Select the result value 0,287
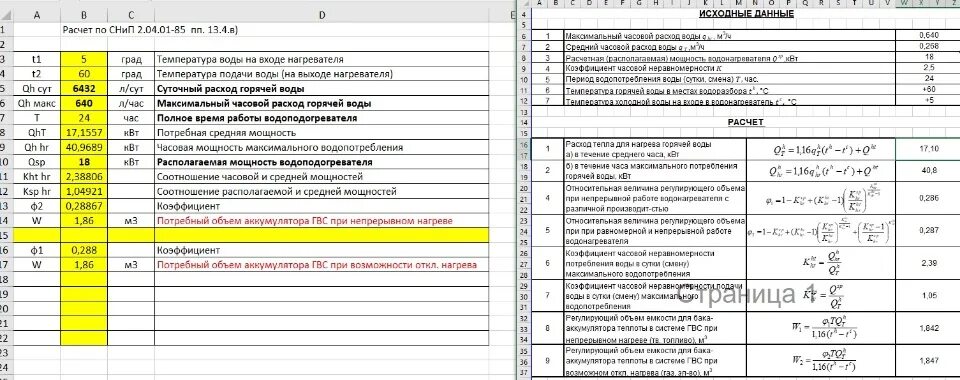This screenshot has width=960, height=380. point(929,230)
